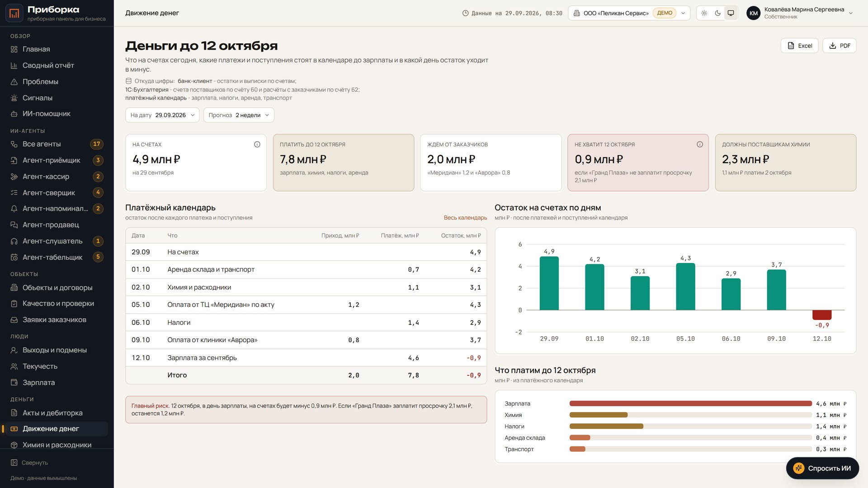Switch to light theme sun toggle

pos(704,13)
